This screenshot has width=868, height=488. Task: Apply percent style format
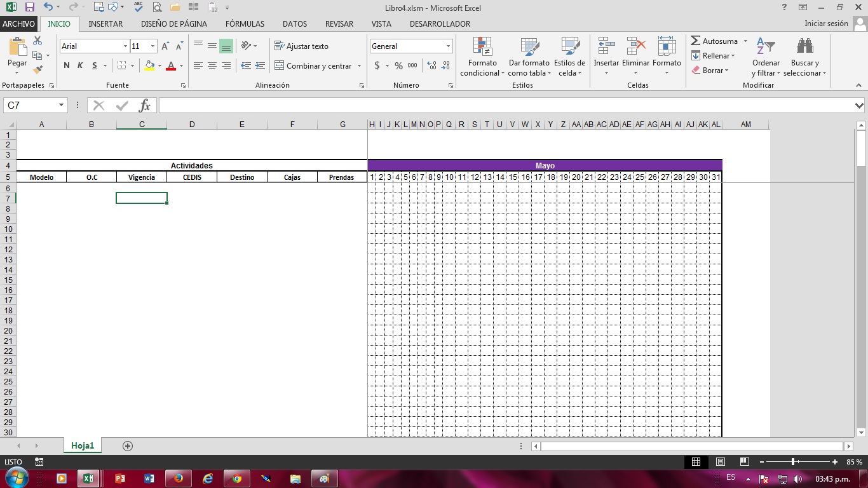398,65
